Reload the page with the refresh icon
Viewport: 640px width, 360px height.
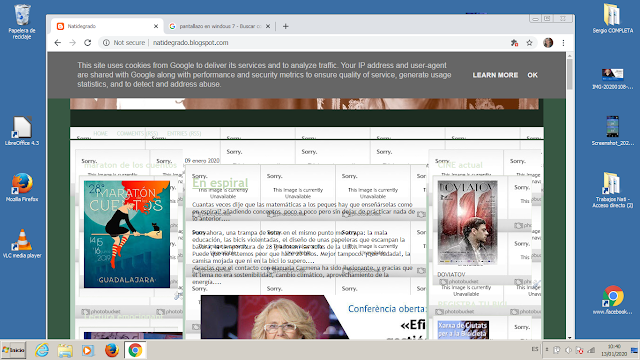click(87, 42)
